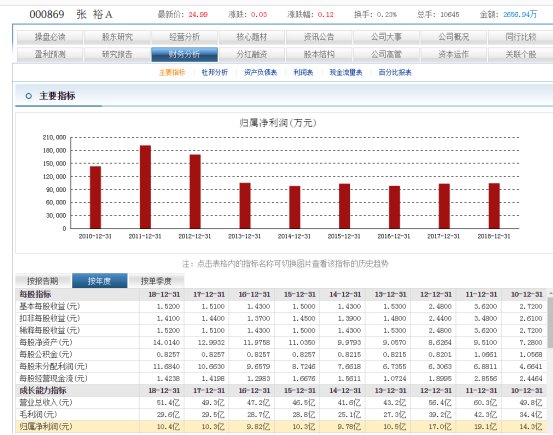Click the 主要指标 section heading

pyautogui.click(x=57, y=96)
